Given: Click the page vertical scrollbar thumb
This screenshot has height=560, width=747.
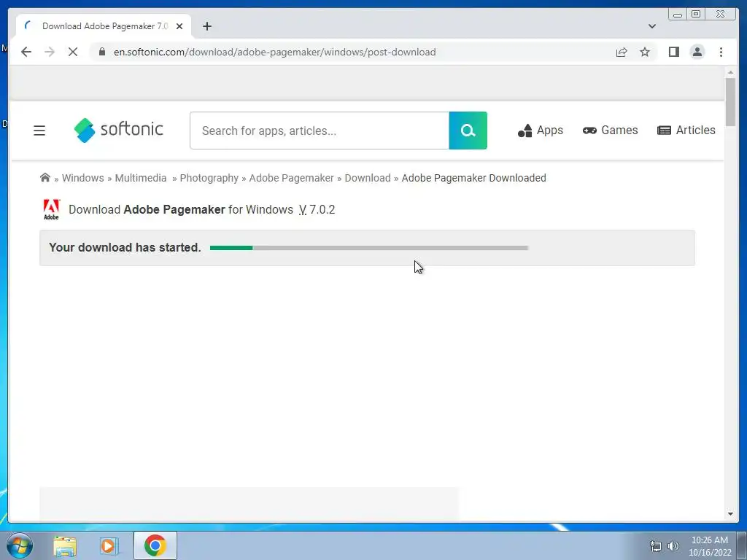Looking at the screenshot, I should click(730, 102).
